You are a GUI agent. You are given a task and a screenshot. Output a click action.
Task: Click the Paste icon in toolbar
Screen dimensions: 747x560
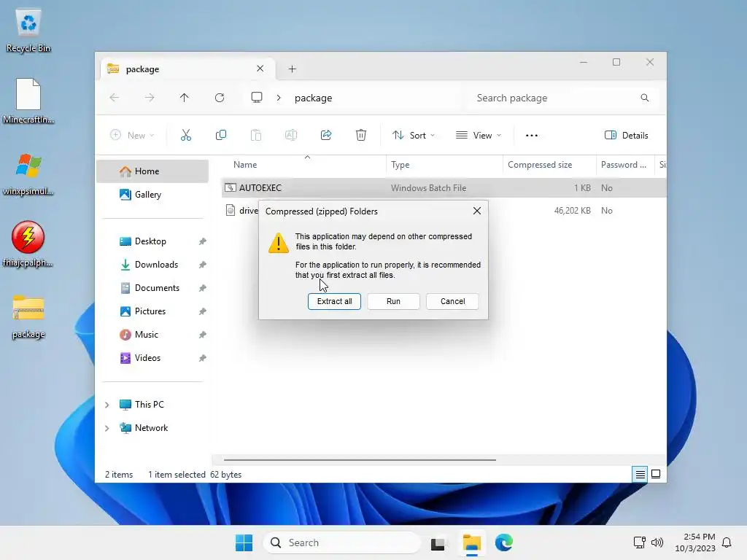click(256, 135)
